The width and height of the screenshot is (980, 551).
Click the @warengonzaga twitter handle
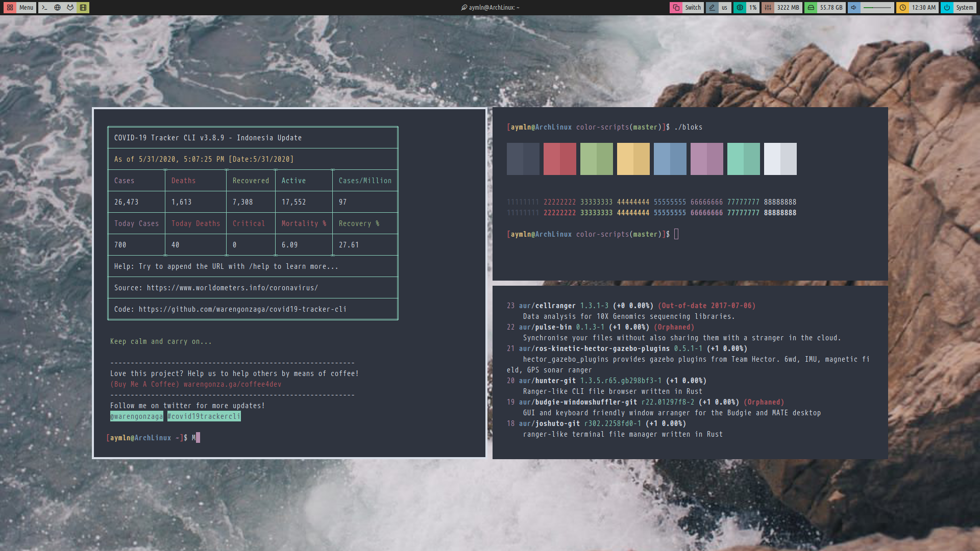pos(137,416)
